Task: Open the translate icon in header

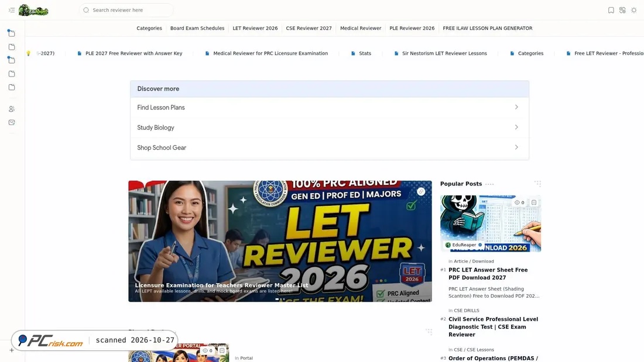Action: [x=623, y=11]
